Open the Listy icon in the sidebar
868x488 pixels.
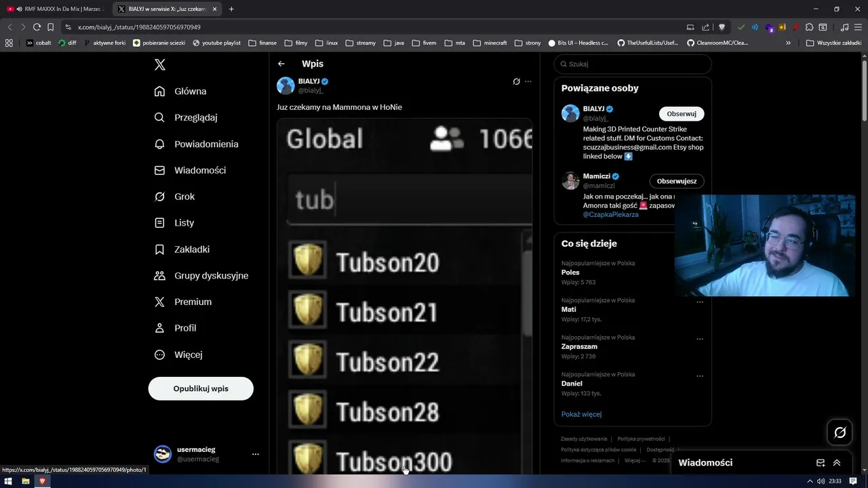(x=159, y=222)
